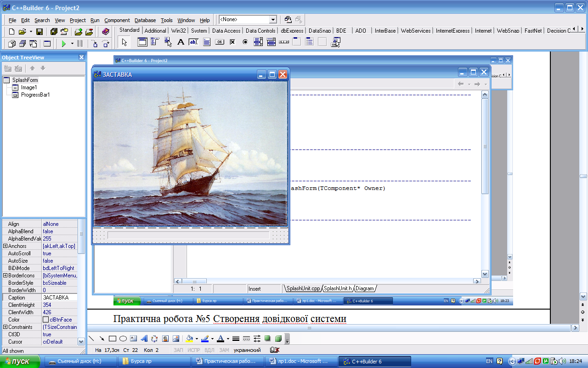The height and width of the screenshot is (368, 588).
Task: Click the Trace Into debug icon
Action: click(x=95, y=44)
